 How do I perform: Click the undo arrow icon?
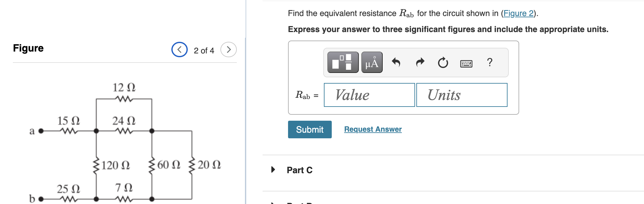click(x=396, y=62)
